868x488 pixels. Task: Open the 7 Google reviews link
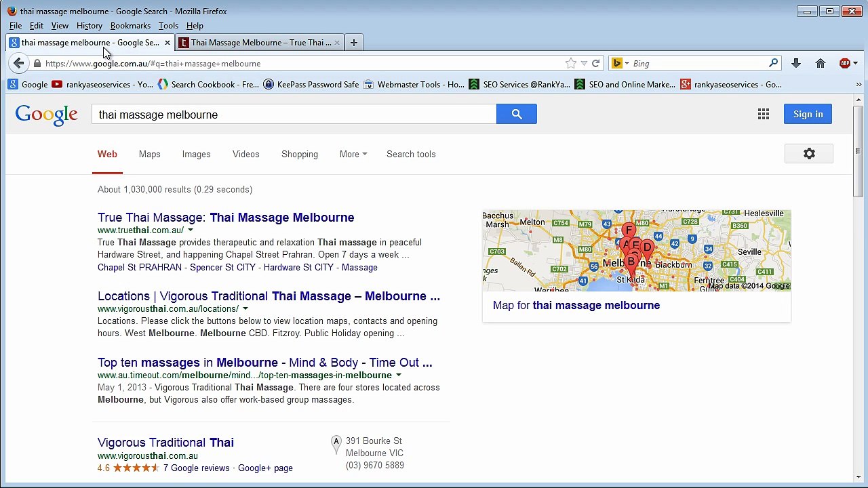click(x=197, y=468)
